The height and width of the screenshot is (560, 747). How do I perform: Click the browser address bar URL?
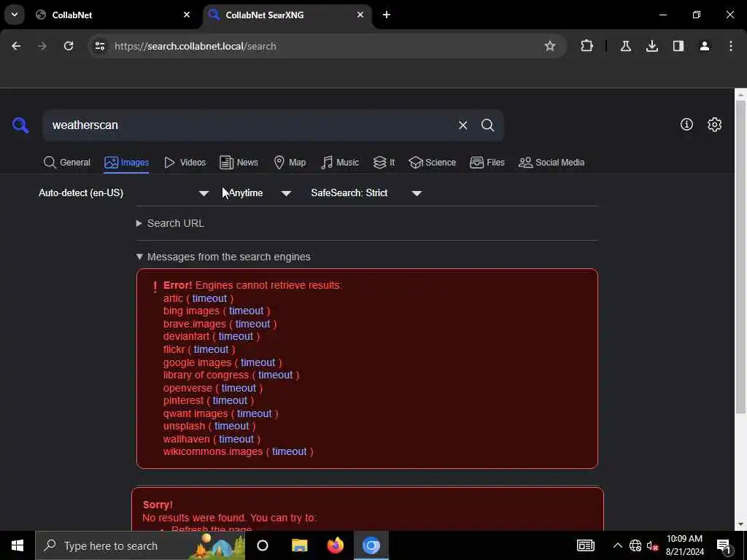click(x=196, y=46)
